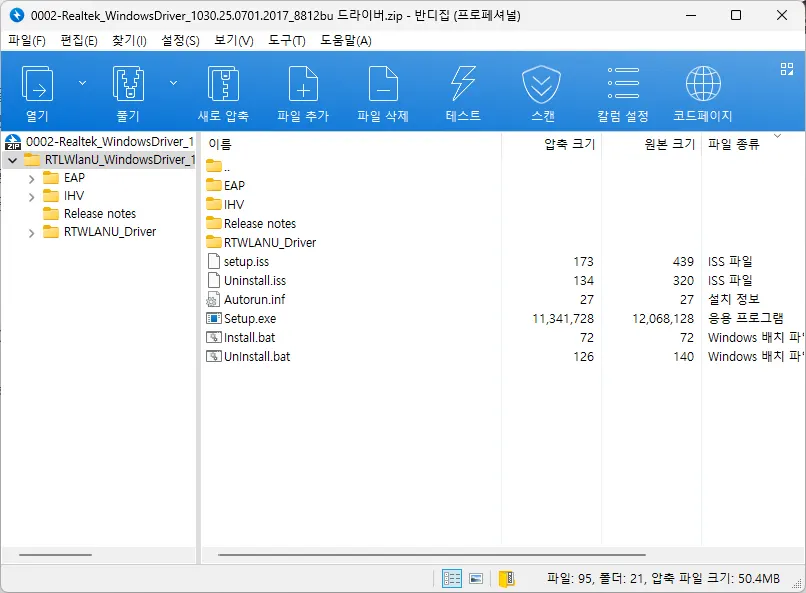This screenshot has width=806, height=593.
Task: Click the 새로 압축 (New archive) icon
Action: click(223, 84)
